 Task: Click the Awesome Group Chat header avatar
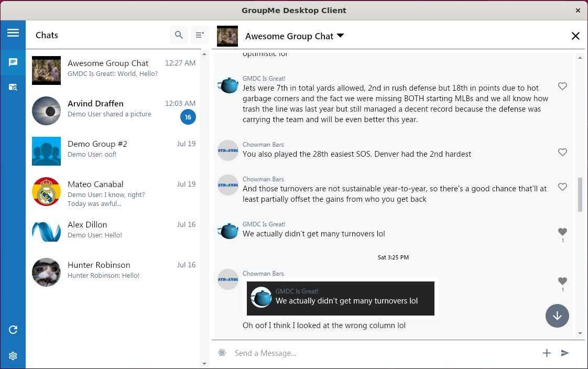click(x=227, y=36)
